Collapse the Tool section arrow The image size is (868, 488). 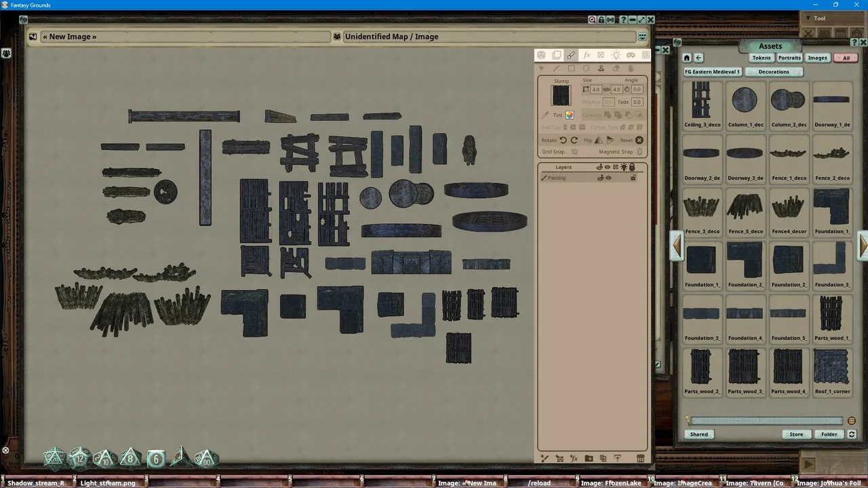(x=807, y=18)
